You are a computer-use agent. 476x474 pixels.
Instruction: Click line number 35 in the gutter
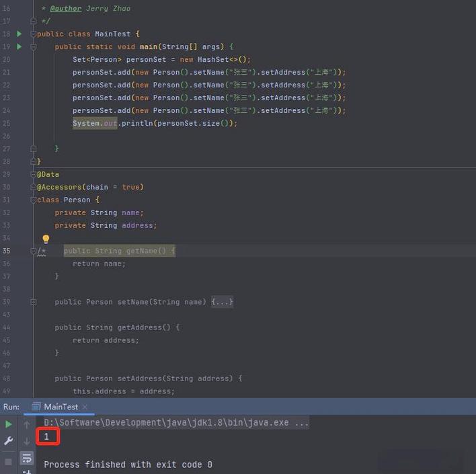tap(6, 251)
